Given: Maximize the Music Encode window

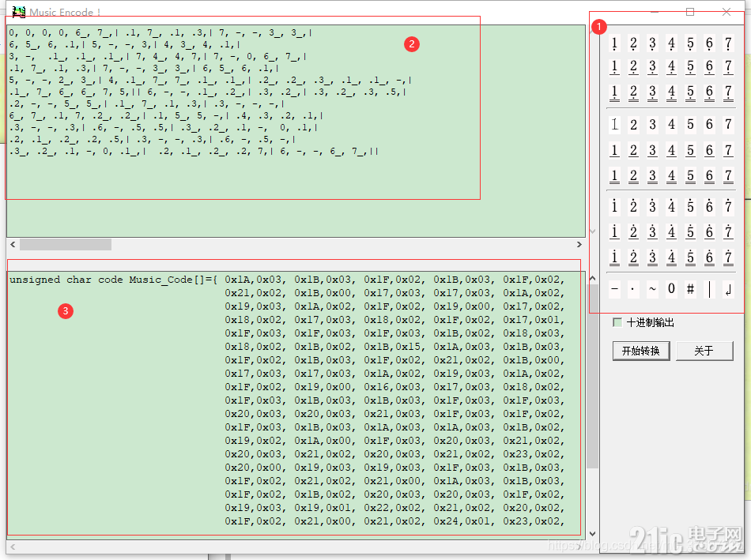Looking at the screenshot, I should (690, 12).
